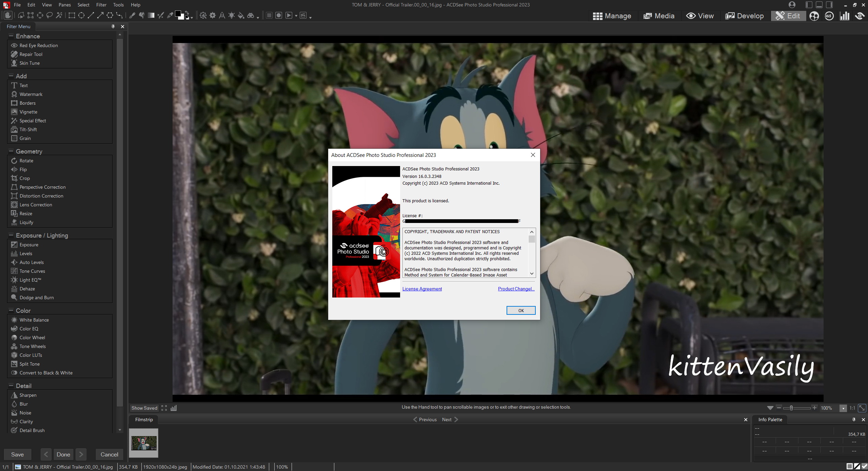
Task: Collapse the Color group
Action: 11,310
